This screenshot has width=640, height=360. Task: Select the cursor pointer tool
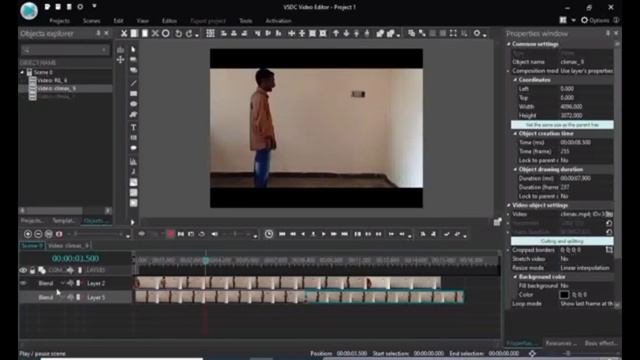(133, 49)
